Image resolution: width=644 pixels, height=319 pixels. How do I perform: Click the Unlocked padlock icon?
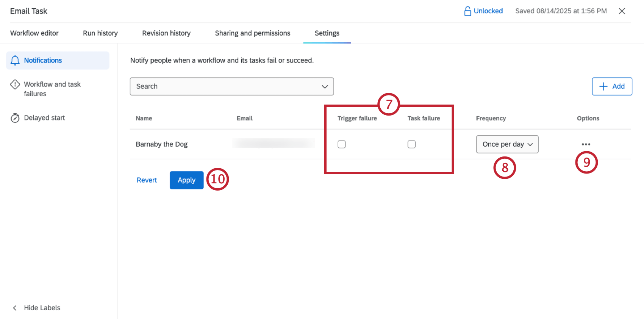467,11
